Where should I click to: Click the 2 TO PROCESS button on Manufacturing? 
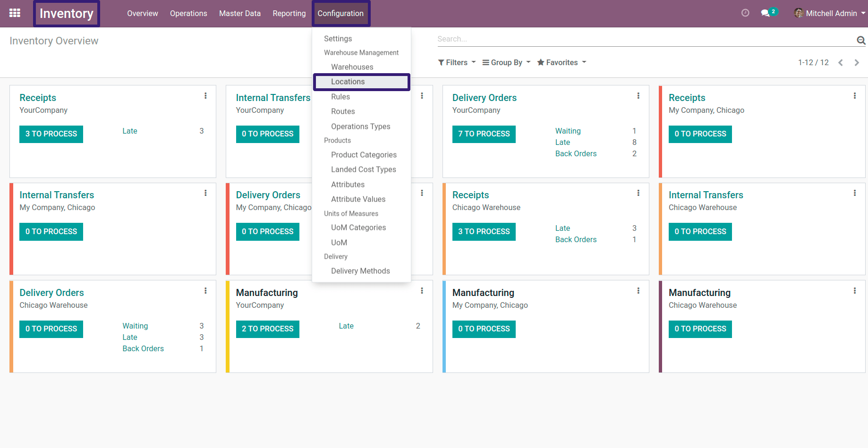click(268, 329)
